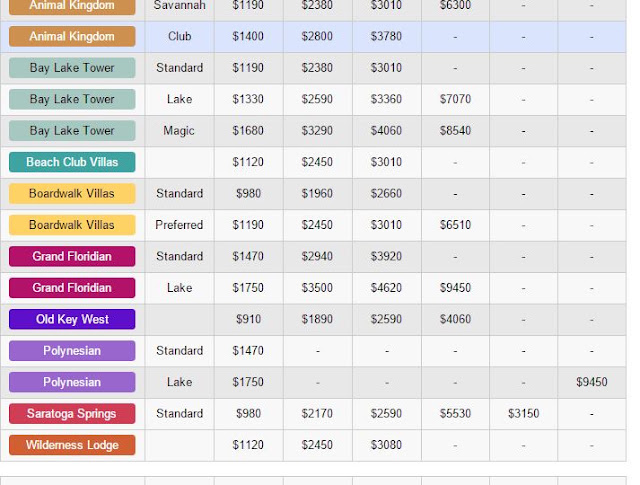Open the purple Old Key West badge
Screen dimensions: 640x485
coord(72,319)
